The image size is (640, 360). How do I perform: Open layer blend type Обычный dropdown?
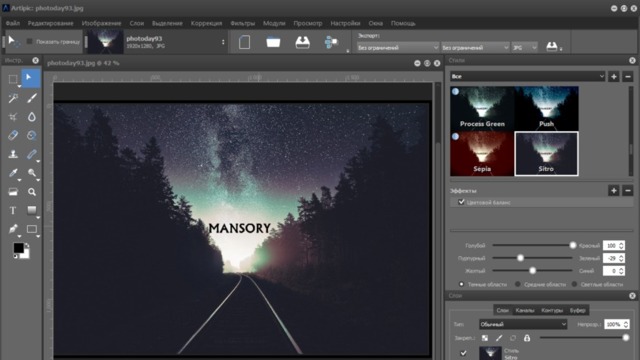point(523,324)
